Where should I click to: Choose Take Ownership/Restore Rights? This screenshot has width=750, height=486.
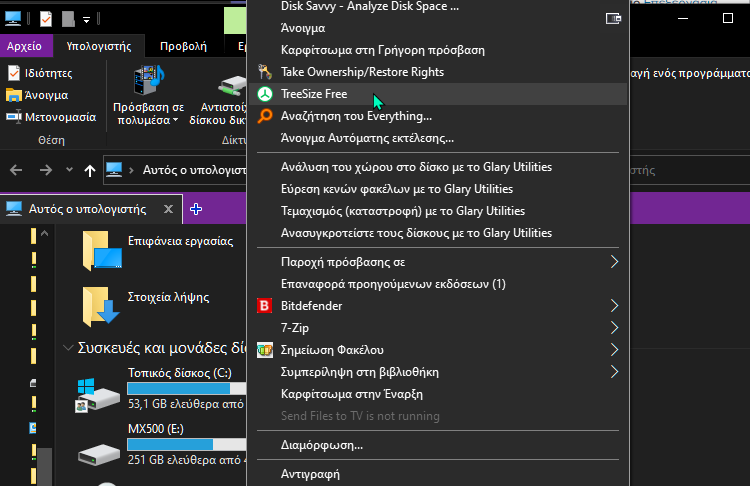(x=438, y=72)
